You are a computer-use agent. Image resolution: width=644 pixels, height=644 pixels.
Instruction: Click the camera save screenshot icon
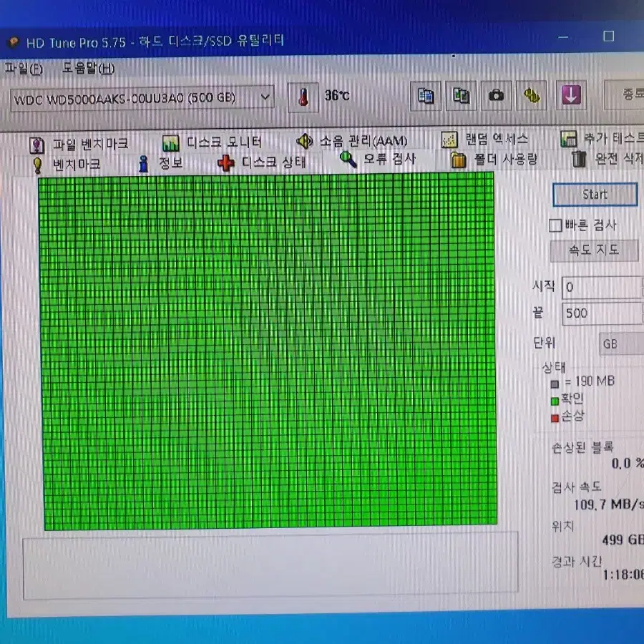coord(496,96)
